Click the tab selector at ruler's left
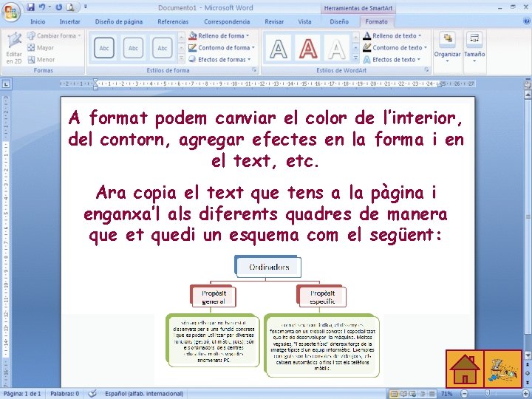This screenshot has height=399, width=532. pyautogui.click(x=7, y=83)
